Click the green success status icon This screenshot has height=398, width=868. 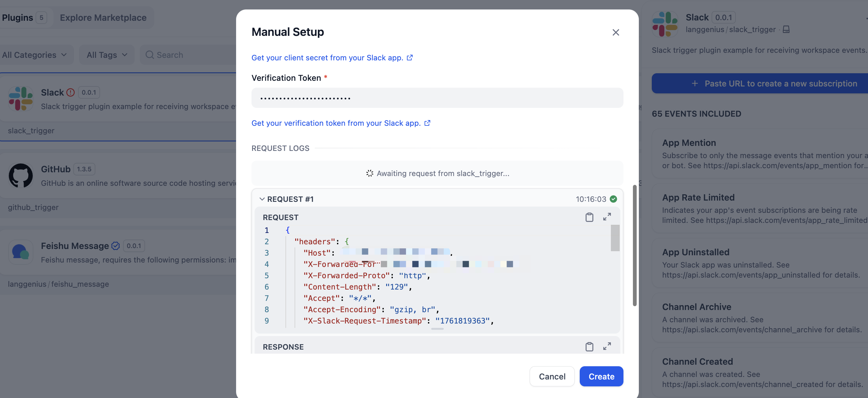[613, 199]
